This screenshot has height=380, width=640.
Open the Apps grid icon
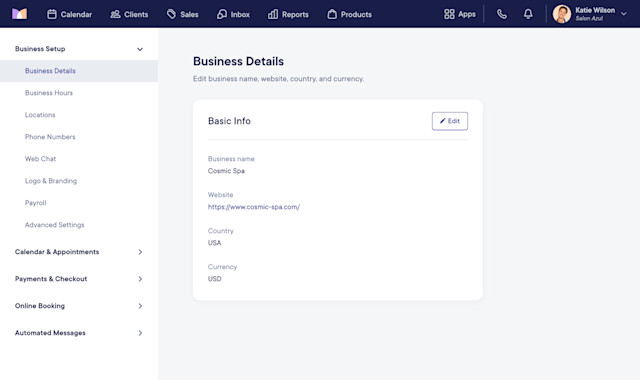point(449,14)
